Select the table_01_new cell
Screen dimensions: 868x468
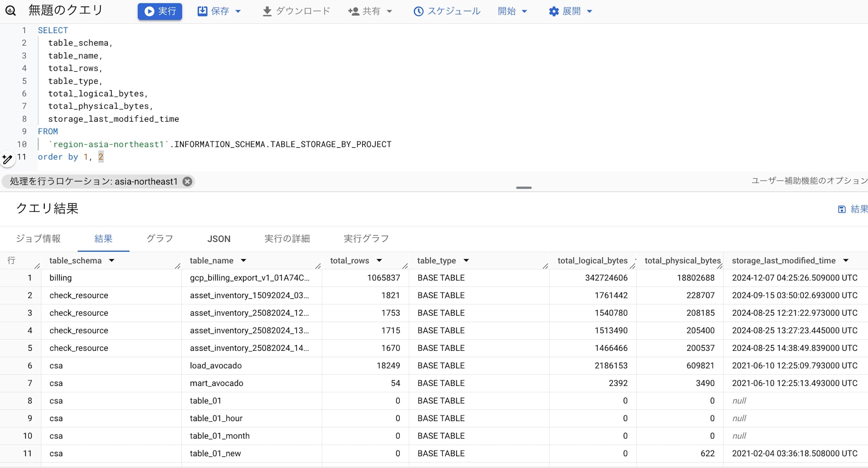(252, 453)
